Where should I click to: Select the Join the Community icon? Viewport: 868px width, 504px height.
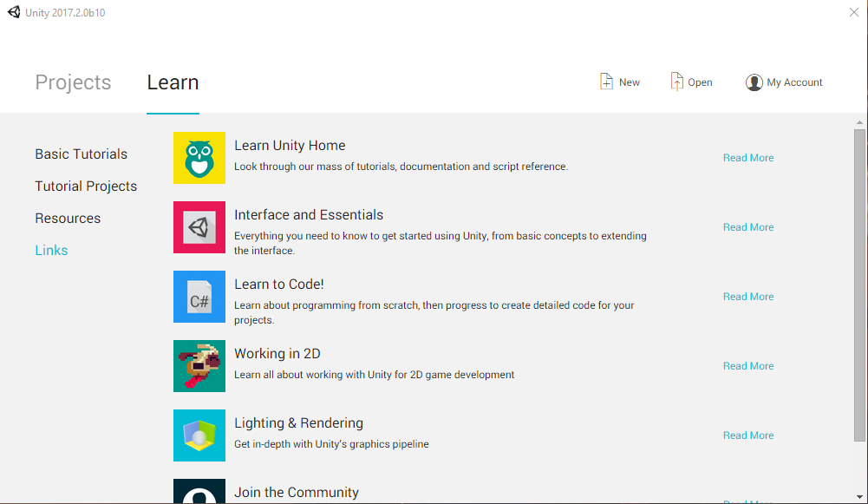pos(199,494)
